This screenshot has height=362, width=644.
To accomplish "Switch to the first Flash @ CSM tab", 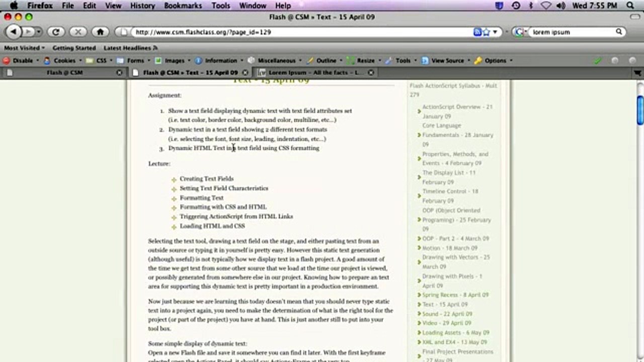I will tap(64, 72).
